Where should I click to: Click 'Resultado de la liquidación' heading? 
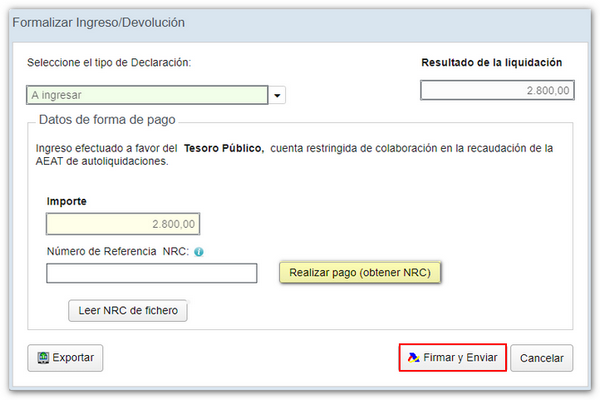(x=491, y=62)
